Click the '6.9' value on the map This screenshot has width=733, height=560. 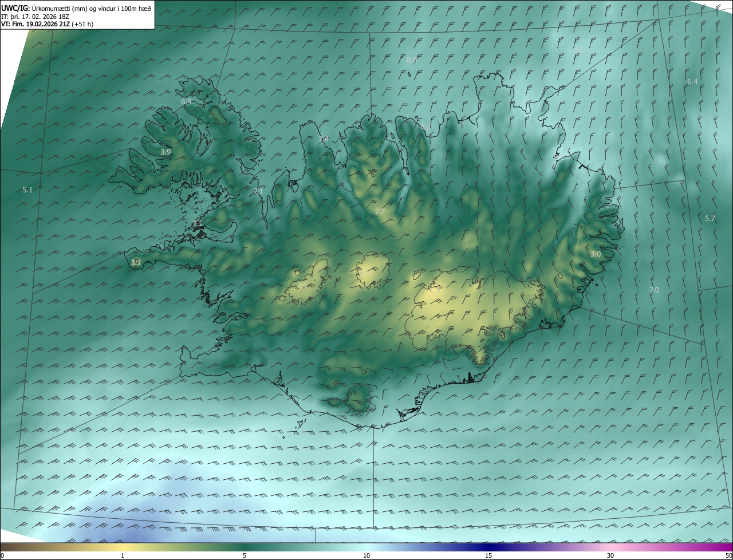186,101
